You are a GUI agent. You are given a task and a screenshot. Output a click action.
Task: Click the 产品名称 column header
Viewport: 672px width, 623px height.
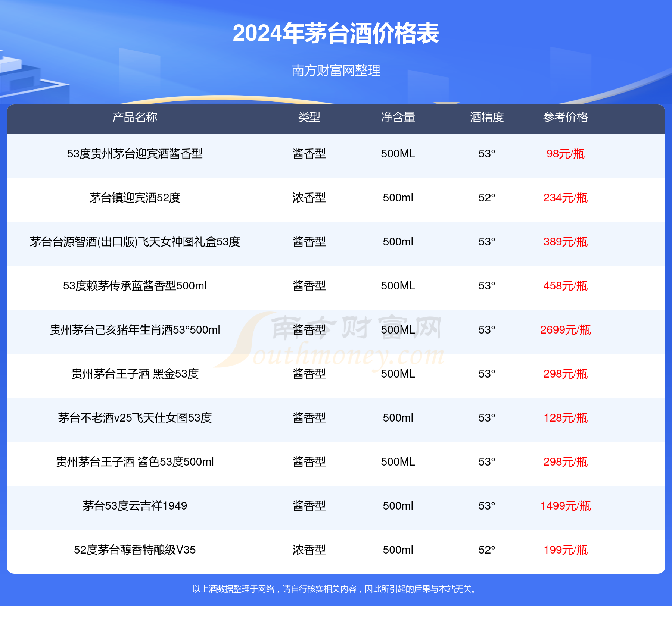coord(135,117)
